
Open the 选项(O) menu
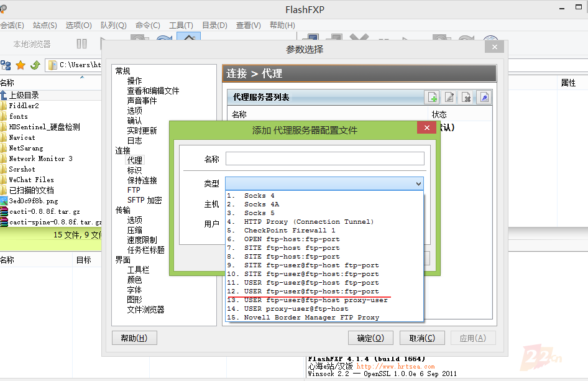point(78,25)
